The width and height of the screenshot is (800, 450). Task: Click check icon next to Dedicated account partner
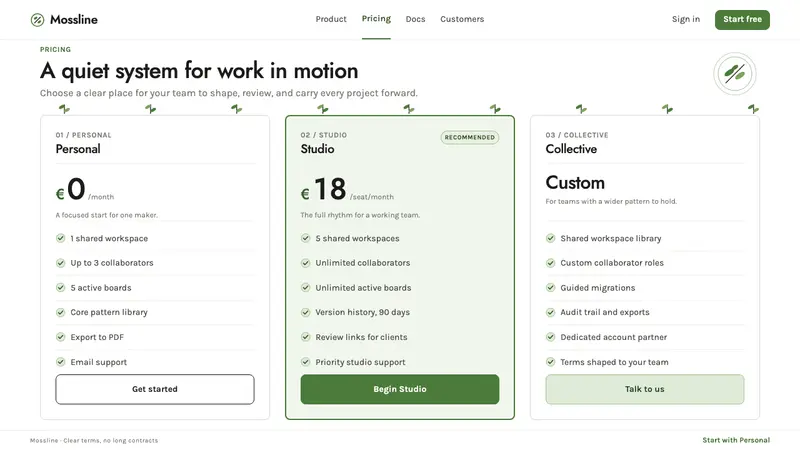coord(551,337)
